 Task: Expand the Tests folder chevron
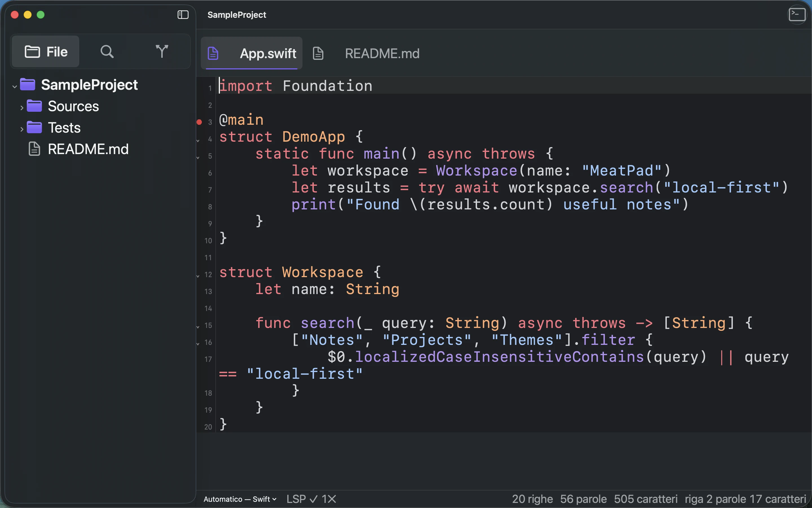click(22, 129)
